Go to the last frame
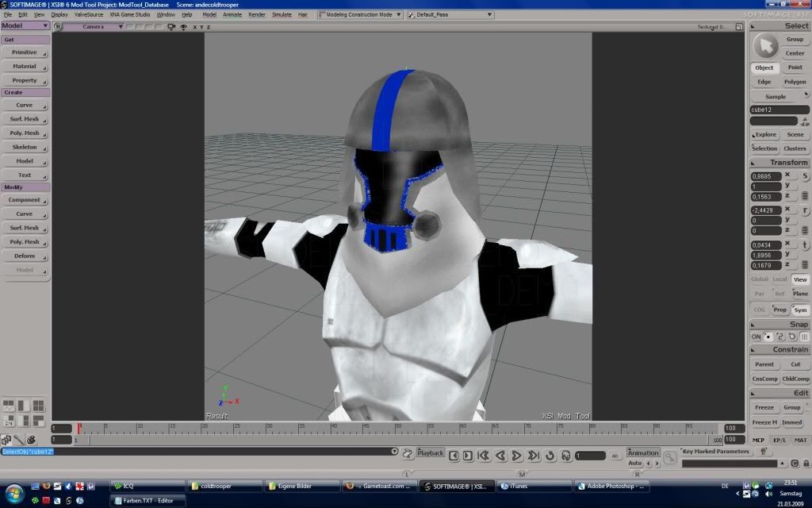 coord(534,456)
